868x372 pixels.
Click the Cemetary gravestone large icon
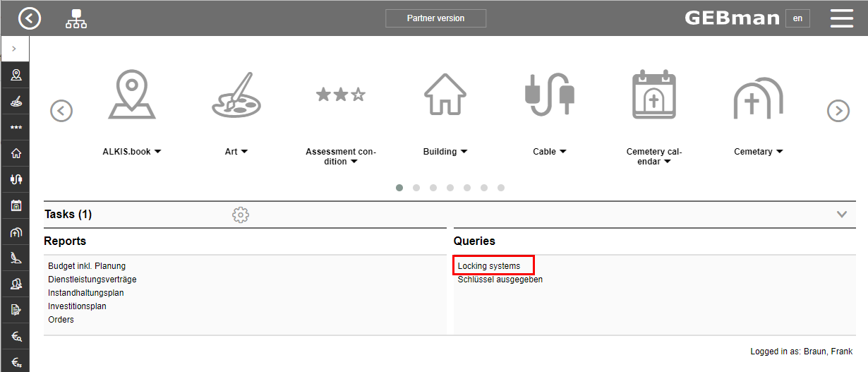pyautogui.click(x=759, y=98)
